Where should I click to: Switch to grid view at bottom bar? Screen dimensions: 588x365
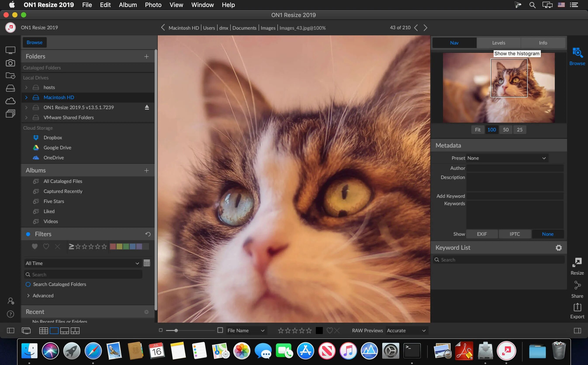coord(43,331)
